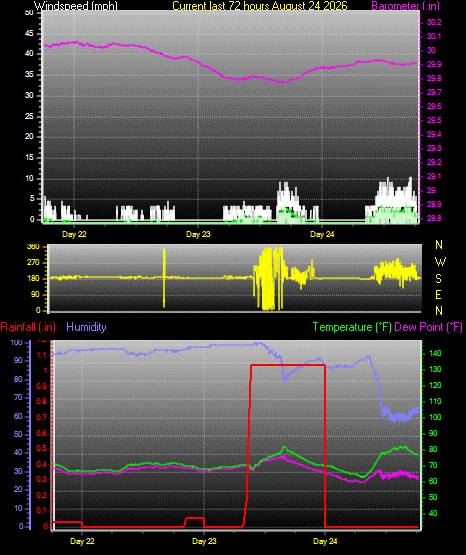This screenshot has width=466, height=555.
Task: Click the S compass direction label
Action: click(x=438, y=279)
